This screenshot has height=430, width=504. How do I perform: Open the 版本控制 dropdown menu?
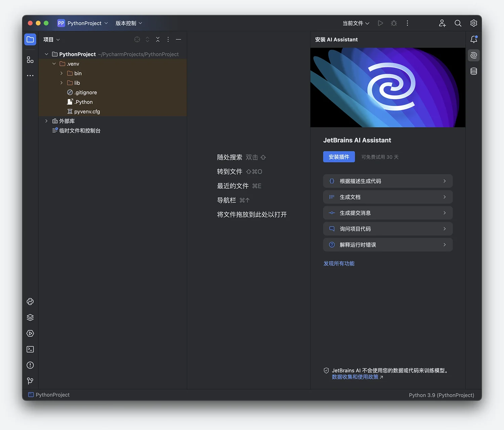tap(129, 23)
